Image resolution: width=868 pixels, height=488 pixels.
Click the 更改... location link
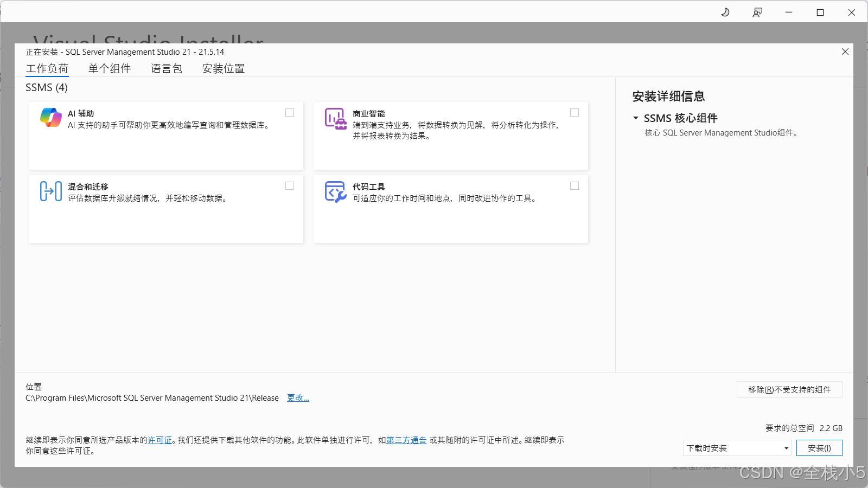coord(298,398)
